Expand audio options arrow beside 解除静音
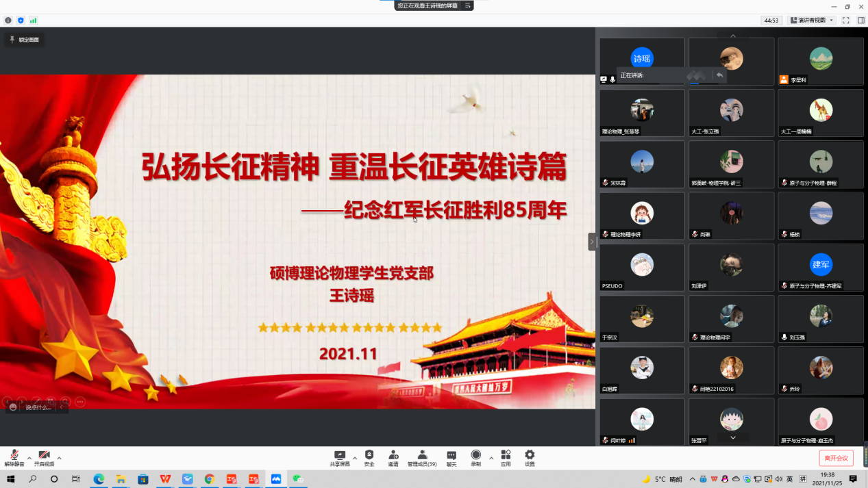The height and width of the screenshot is (488, 868). [29, 458]
